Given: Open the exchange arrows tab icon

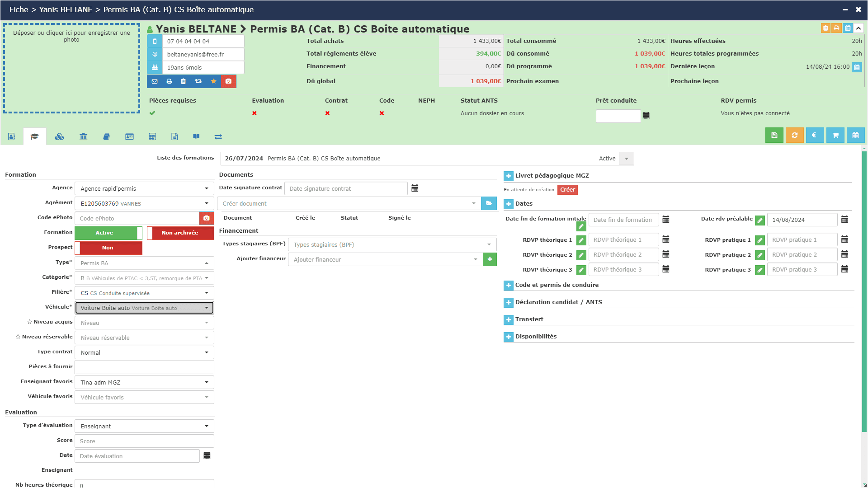Looking at the screenshot, I should pyautogui.click(x=218, y=136).
